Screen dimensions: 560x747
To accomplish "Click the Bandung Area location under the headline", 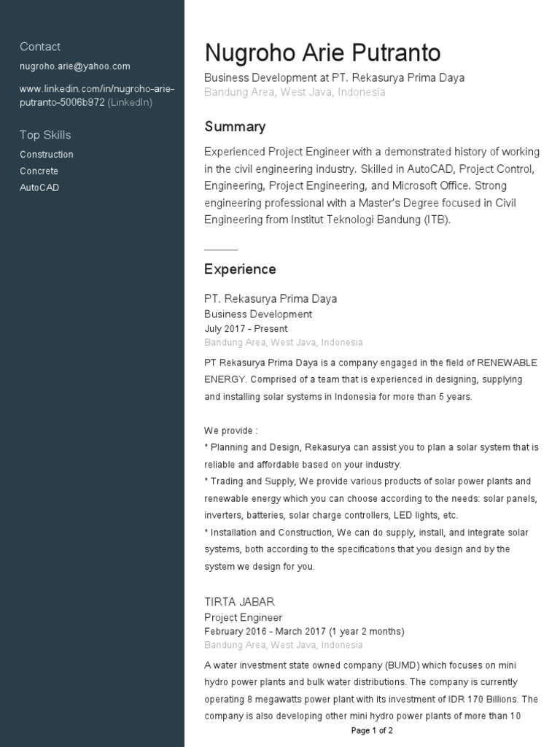I will 295,92.
